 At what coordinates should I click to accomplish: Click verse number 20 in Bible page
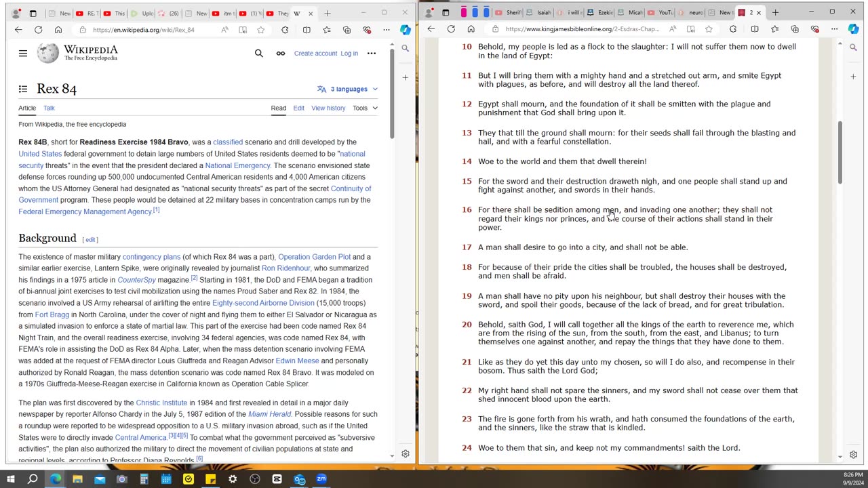point(467,325)
